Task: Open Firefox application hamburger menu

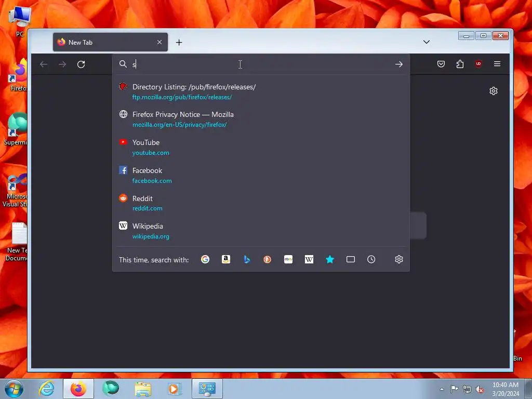Action: 497,64
